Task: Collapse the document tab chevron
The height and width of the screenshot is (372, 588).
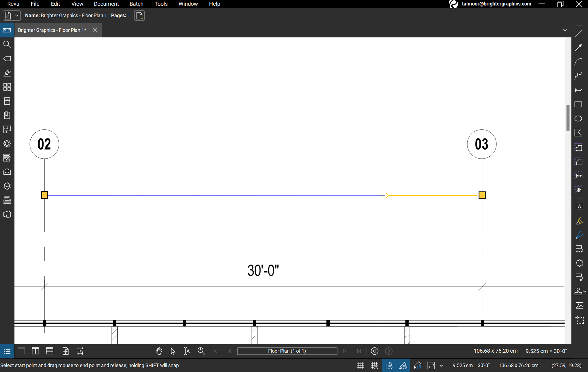Action: pyautogui.click(x=565, y=30)
